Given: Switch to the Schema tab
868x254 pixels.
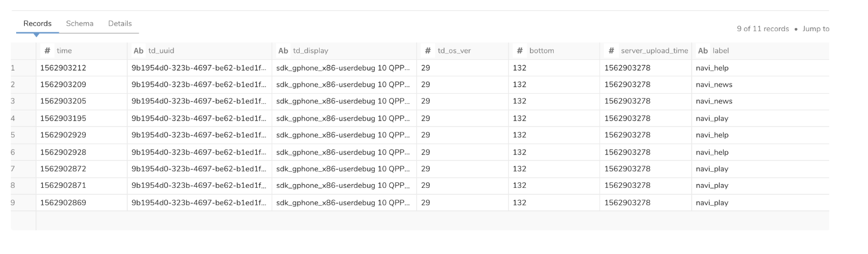Looking at the screenshot, I should tap(80, 24).
